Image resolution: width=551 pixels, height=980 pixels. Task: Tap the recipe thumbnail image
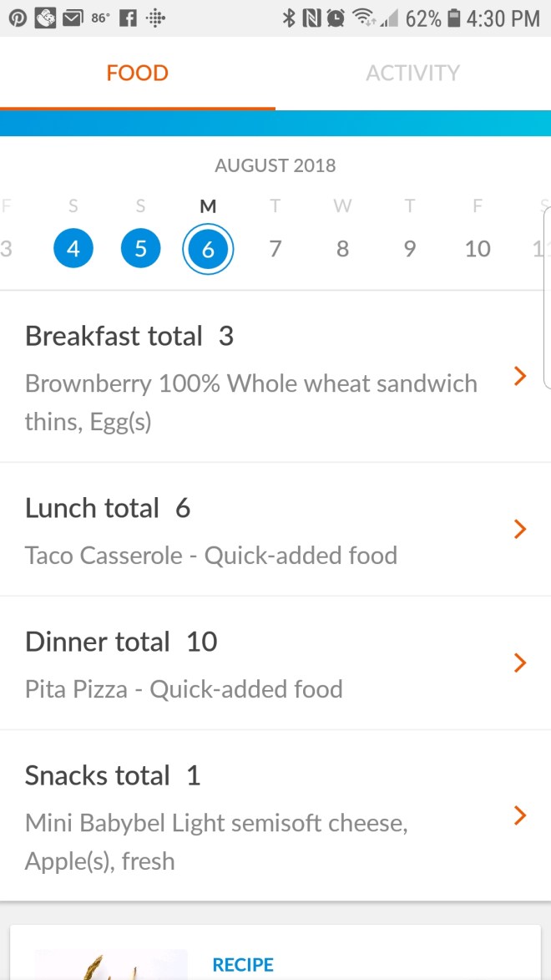[x=111, y=965]
